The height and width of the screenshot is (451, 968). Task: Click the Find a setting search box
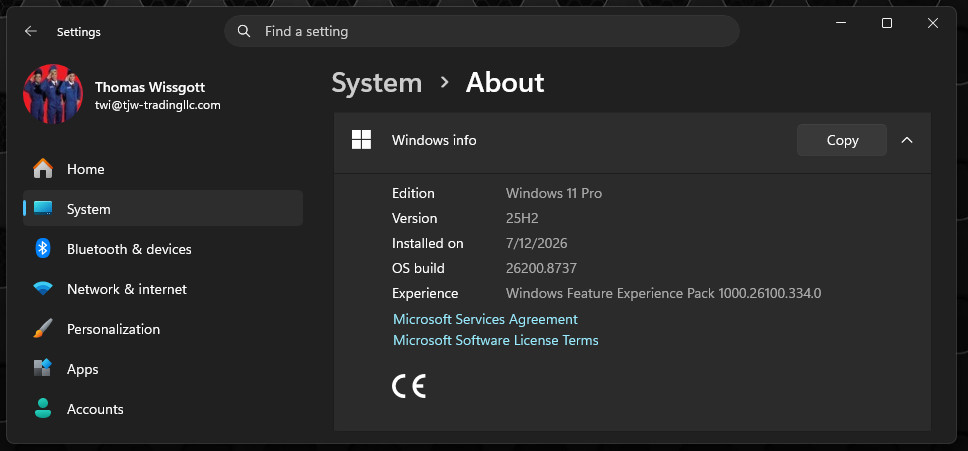482,31
